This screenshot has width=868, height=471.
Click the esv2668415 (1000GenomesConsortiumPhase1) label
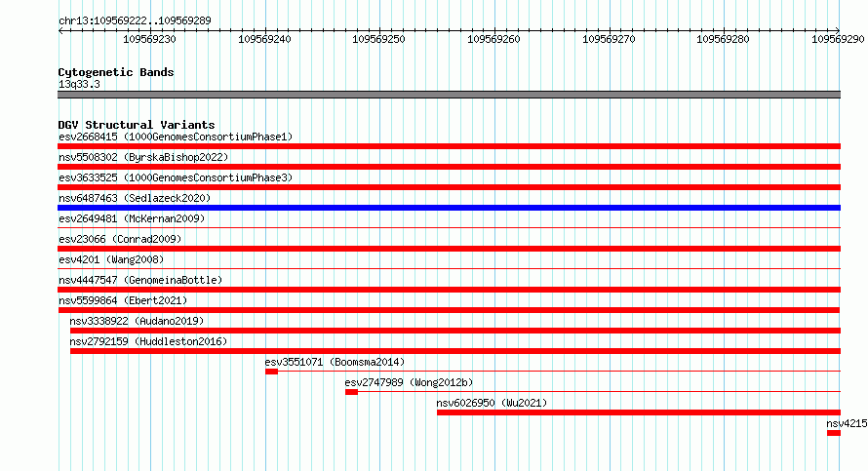click(176, 137)
